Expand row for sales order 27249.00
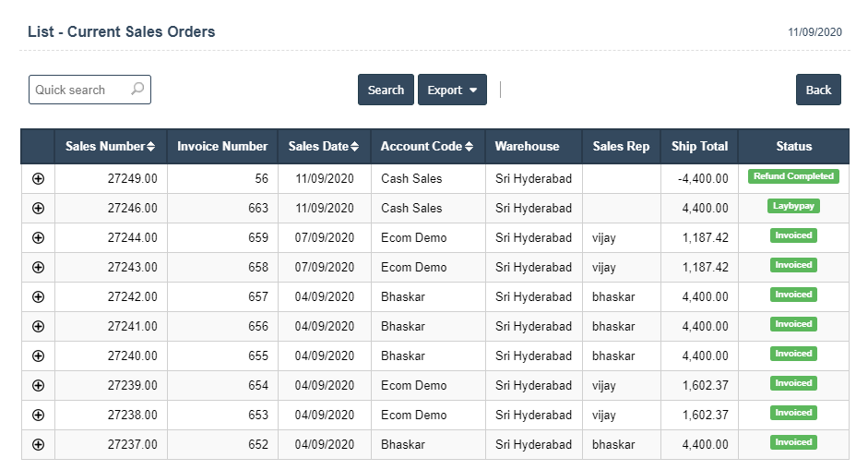Viewport: 868px width, 470px height. point(38,179)
